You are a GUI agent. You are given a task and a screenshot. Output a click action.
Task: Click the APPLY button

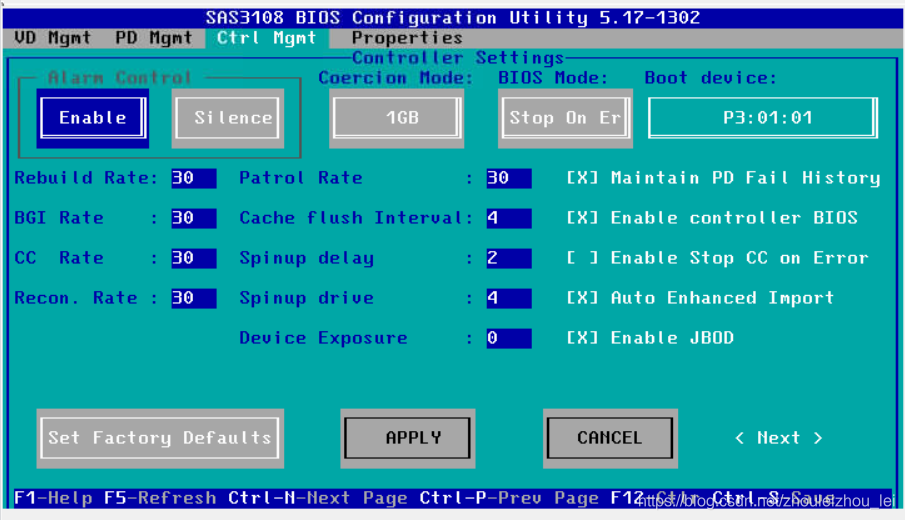(x=407, y=438)
